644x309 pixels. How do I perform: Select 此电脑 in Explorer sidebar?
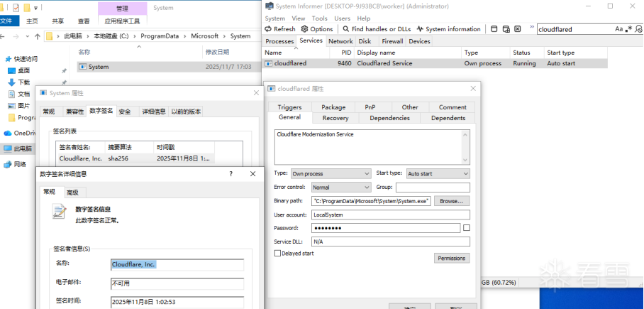(18, 148)
